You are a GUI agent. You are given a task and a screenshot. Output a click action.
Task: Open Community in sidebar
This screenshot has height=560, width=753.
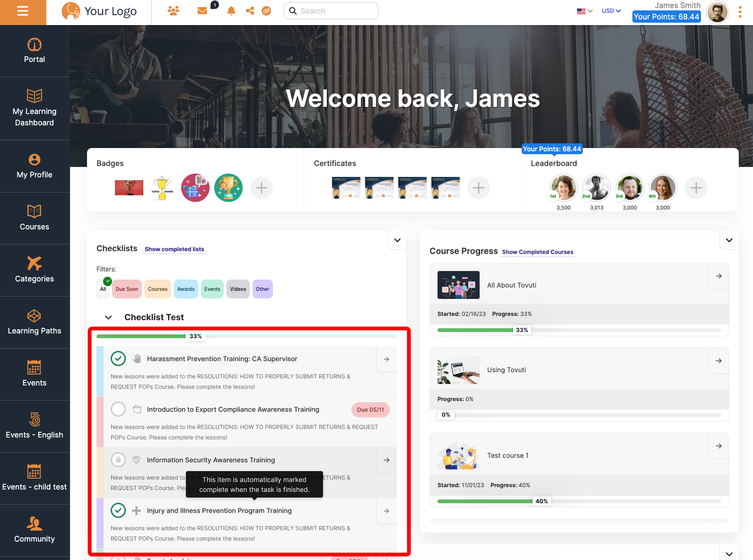pyautogui.click(x=35, y=530)
